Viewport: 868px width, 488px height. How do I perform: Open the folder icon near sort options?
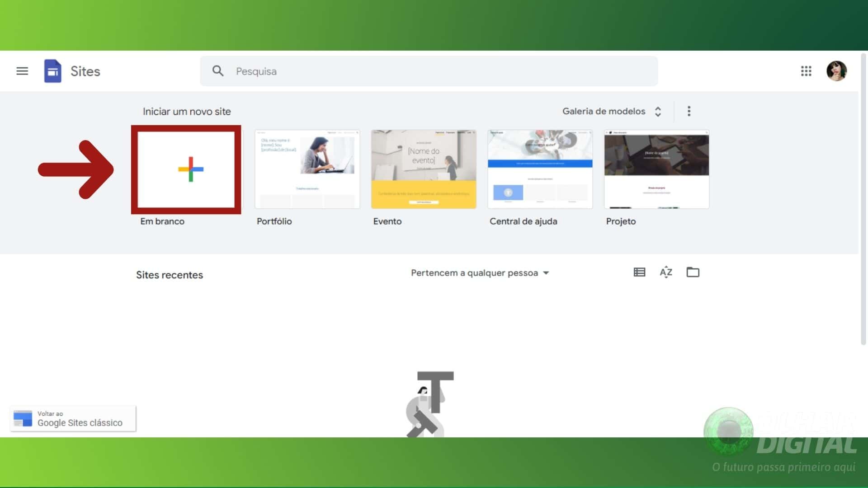693,272
